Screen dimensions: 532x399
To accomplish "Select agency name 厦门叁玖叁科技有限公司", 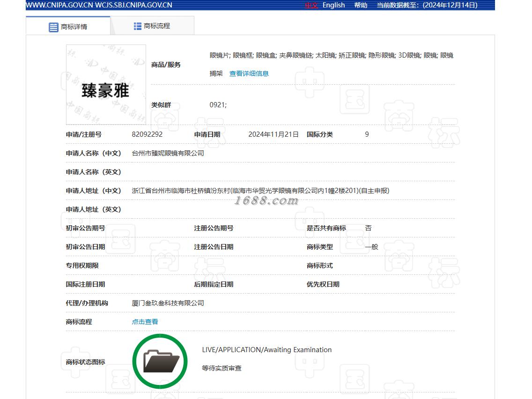I will pyautogui.click(x=168, y=303).
